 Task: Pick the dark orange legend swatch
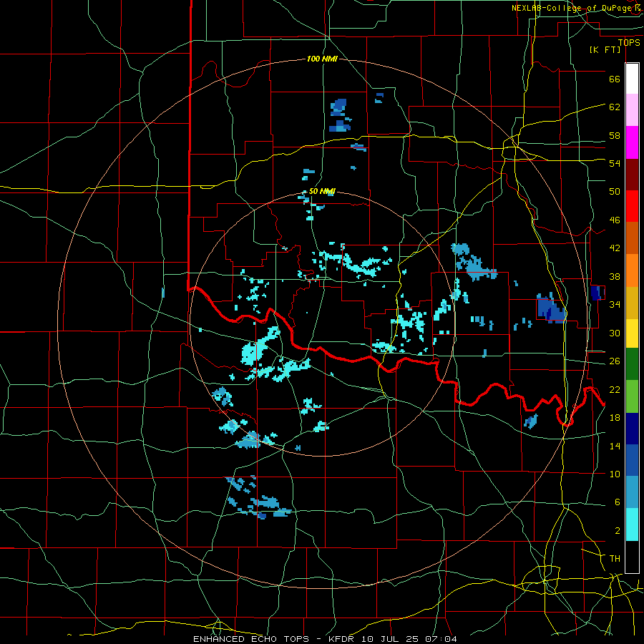[632, 238]
